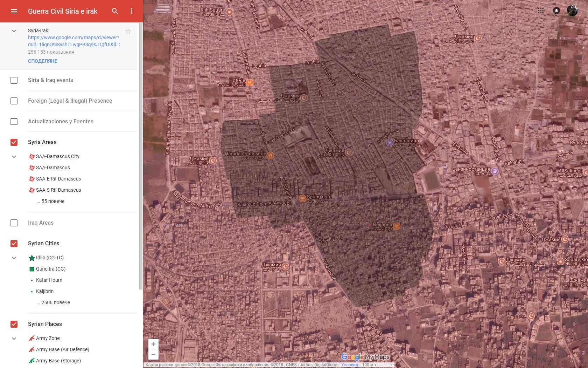Screen dimensions: 588x368
Task: Open the notifications bell
Action: point(556,11)
